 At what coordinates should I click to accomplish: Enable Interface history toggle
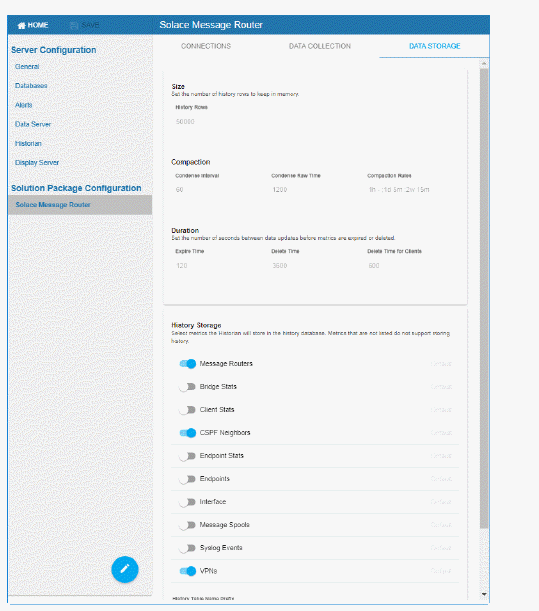[187, 502]
